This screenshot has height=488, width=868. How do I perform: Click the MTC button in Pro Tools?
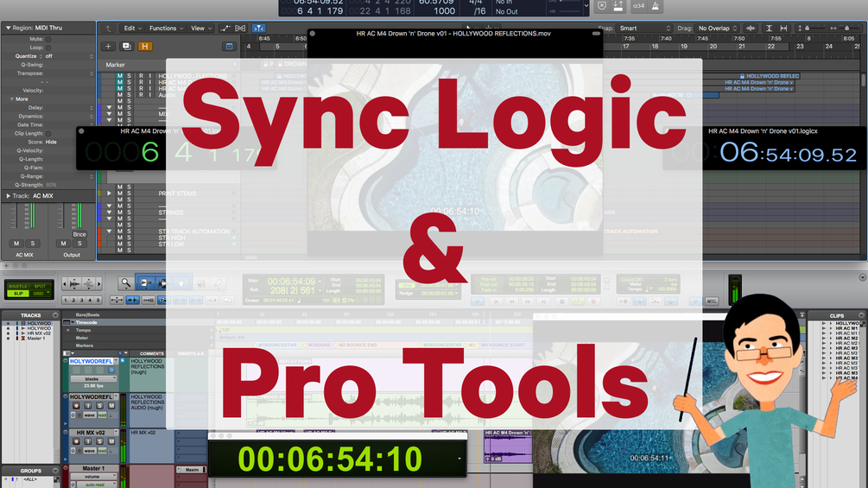[712, 301]
